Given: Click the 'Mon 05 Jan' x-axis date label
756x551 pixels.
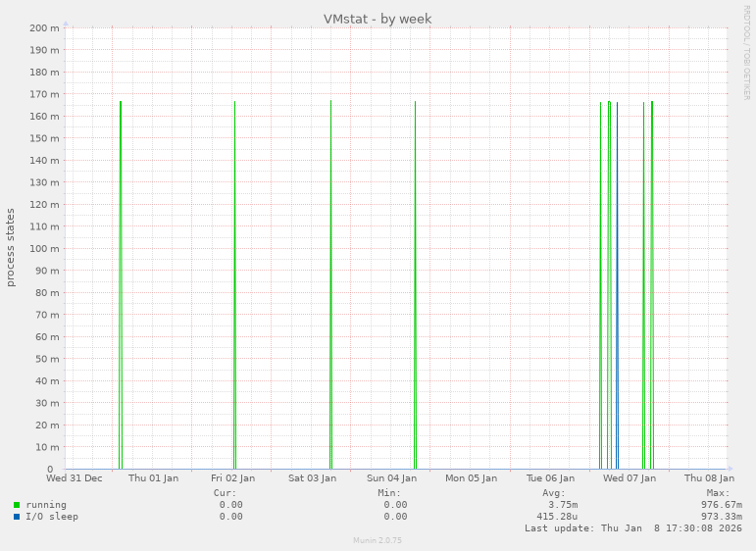Looking at the screenshot, I should click(x=471, y=478).
